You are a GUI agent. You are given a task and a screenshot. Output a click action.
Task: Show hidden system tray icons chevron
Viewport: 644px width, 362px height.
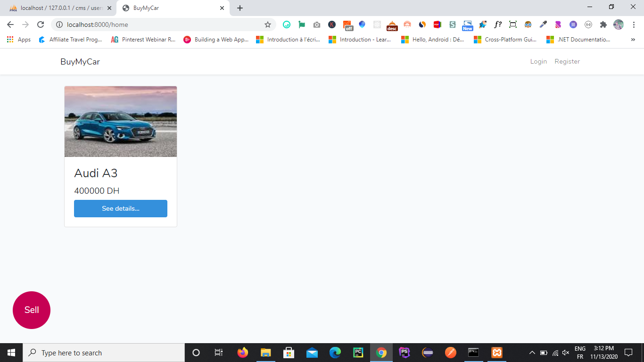[532, 353]
